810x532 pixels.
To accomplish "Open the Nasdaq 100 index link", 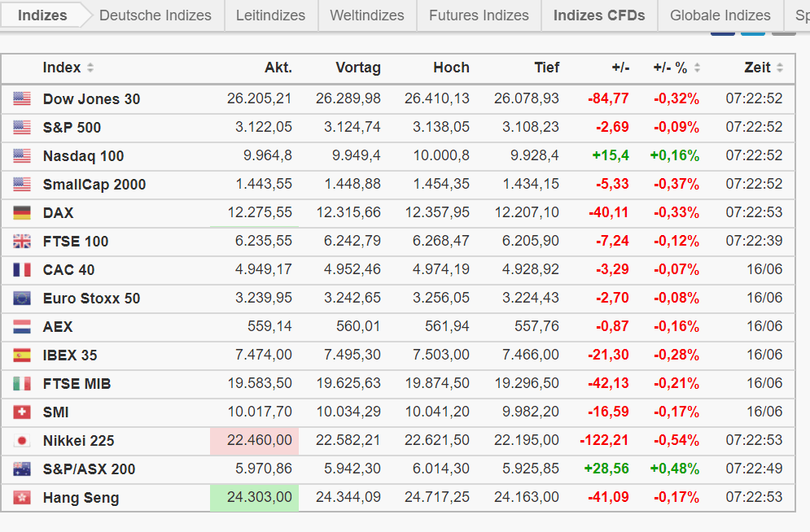I will 83,156.
